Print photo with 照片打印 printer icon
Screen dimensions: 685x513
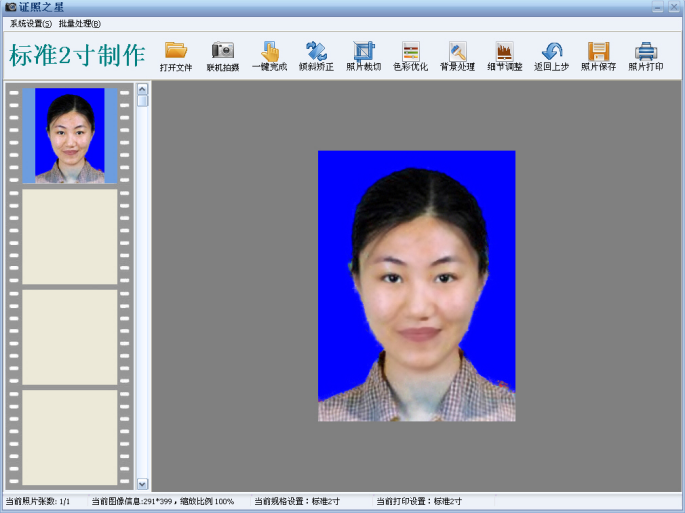[646, 56]
